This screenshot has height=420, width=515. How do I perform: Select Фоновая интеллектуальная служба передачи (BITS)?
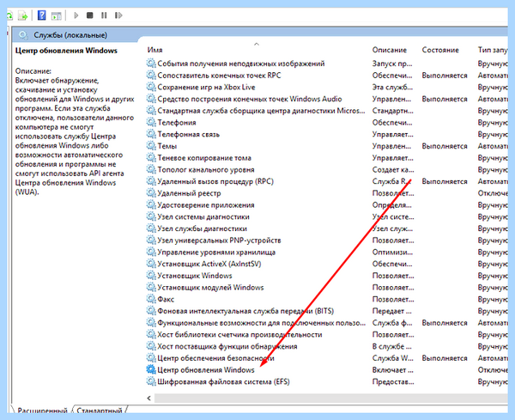pos(245,311)
